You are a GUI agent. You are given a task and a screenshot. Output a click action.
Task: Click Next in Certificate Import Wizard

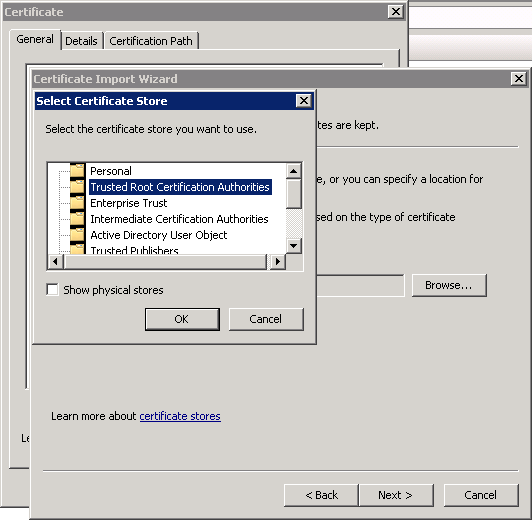(396, 495)
